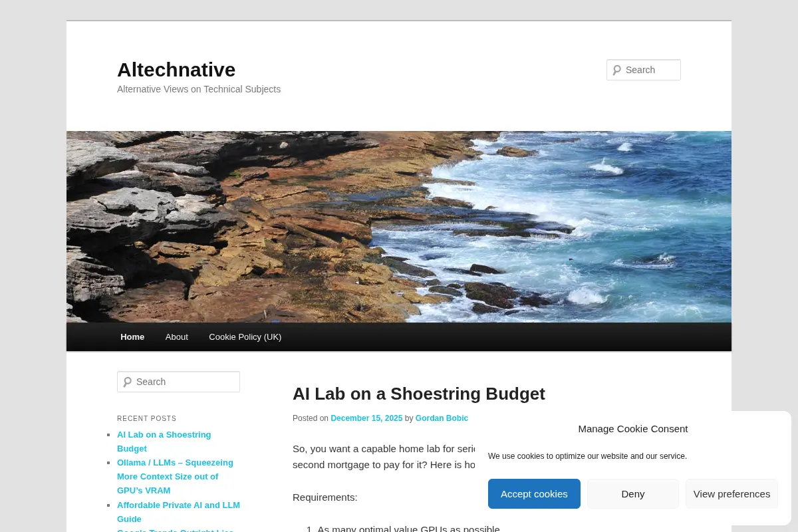Open the Home menu item
This screenshot has height=532, width=798.
click(132, 337)
